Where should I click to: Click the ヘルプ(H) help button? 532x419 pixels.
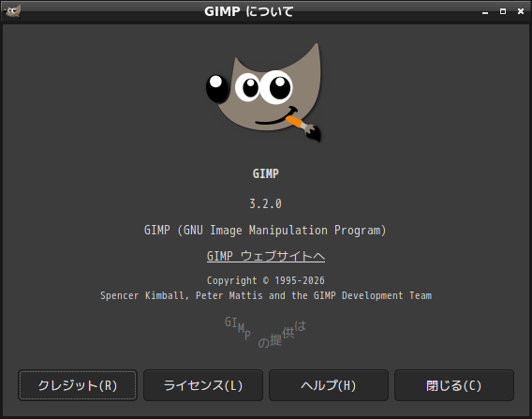click(329, 385)
